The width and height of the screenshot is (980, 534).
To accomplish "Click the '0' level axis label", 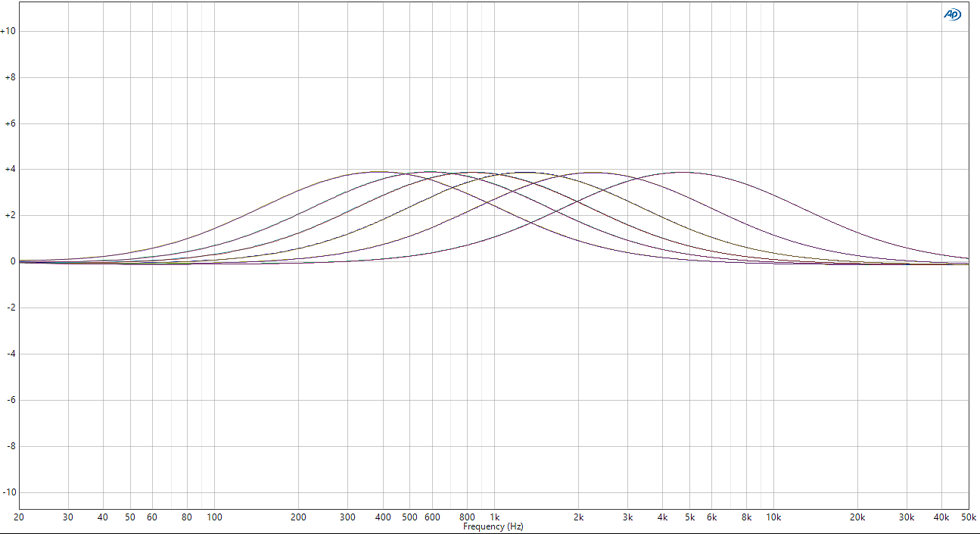I will coord(13,262).
